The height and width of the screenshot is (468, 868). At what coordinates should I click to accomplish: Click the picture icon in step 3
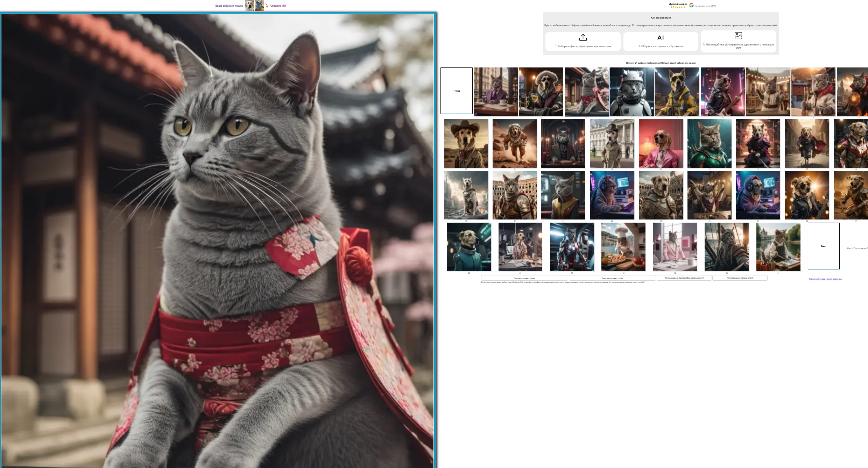pyautogui.click(x=738, y=36)
